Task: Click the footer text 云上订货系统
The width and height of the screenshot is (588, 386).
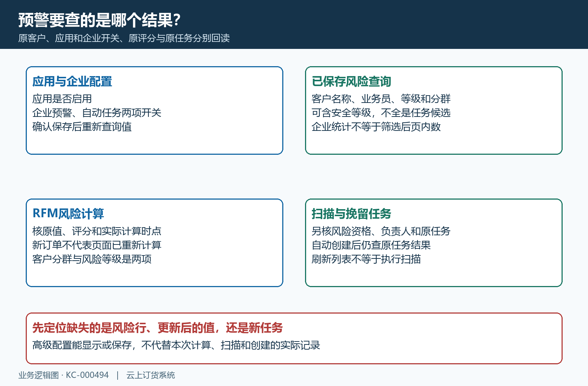Action: point(151,375)
